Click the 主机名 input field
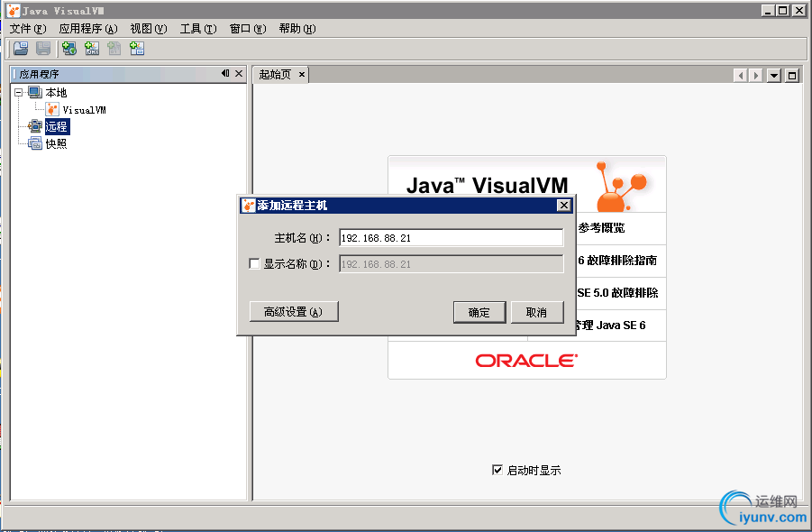Screen dimensions: 812x532 tap(451, 238)
